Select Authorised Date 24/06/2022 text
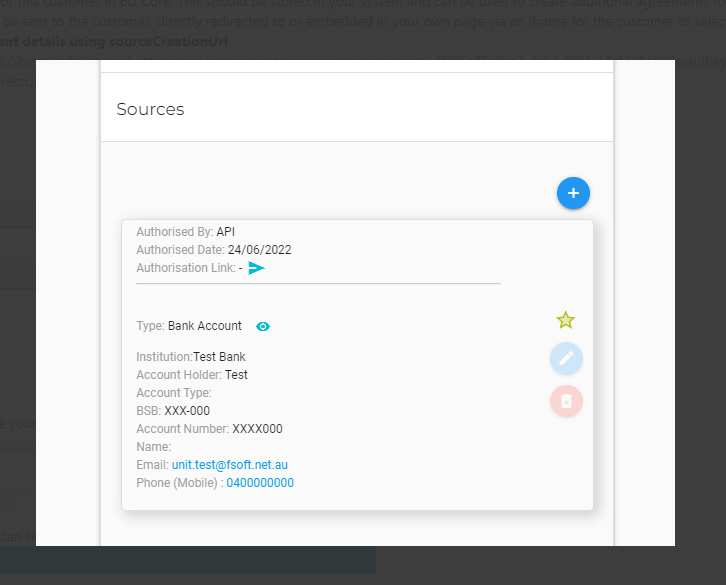Image resolution: width=726 pixels, height=585 pixels. click(x=214, y=250)
